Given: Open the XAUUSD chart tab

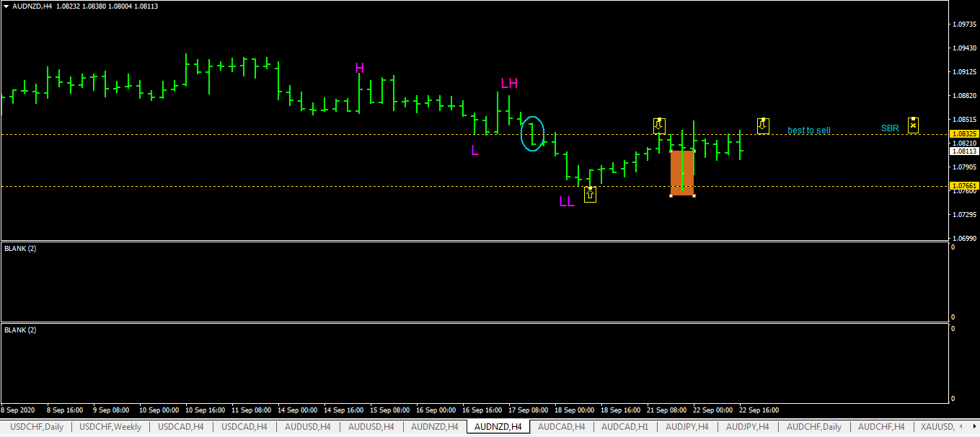Looking at the screenshot, I should point(937,427).
